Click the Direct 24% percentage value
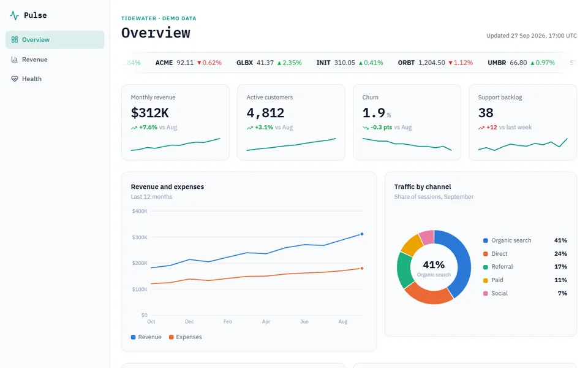Screen dimensions: 588x368 point(560,254)
